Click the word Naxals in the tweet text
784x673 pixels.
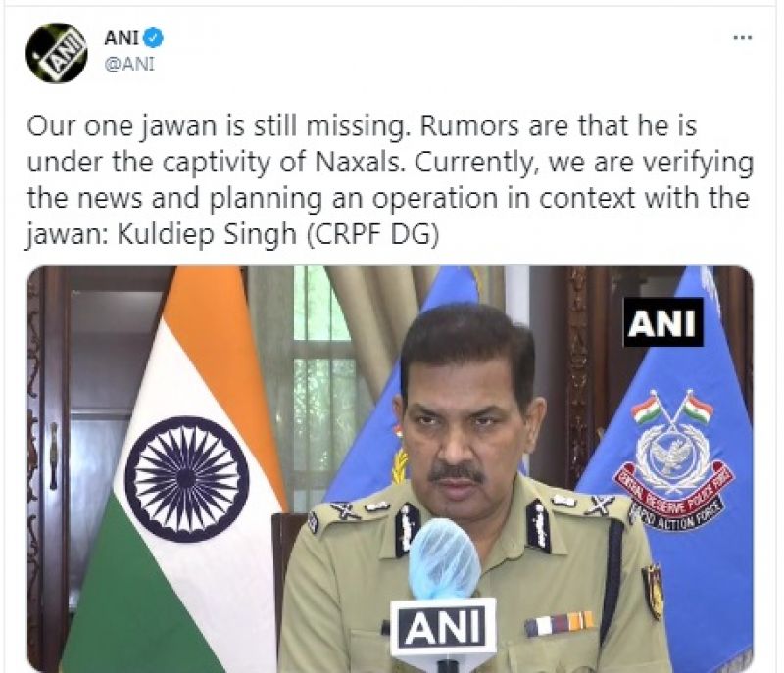pos(359,163)
